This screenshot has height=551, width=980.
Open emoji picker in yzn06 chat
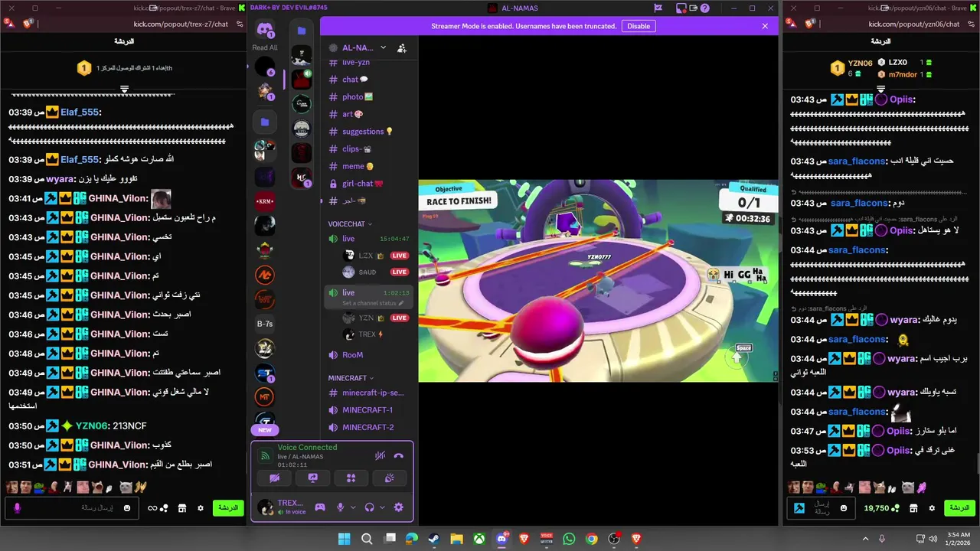point(844,508)
